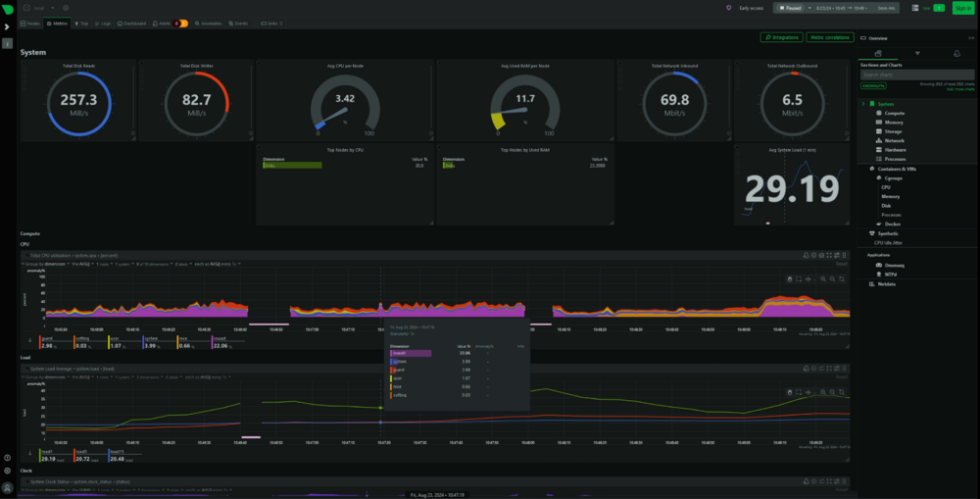Select NTPd under Applications
980x499 pixels.
891,274
